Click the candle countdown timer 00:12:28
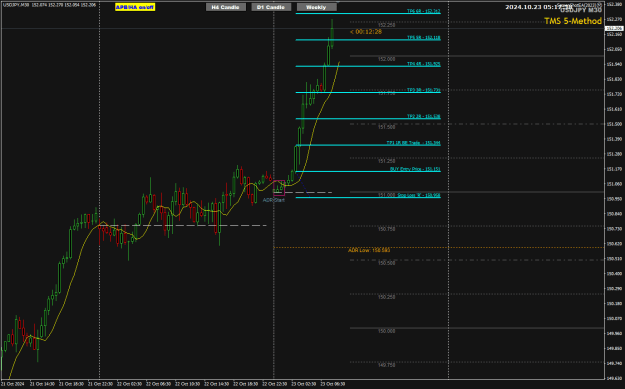625x389 pixels. [x=366, y=32]
